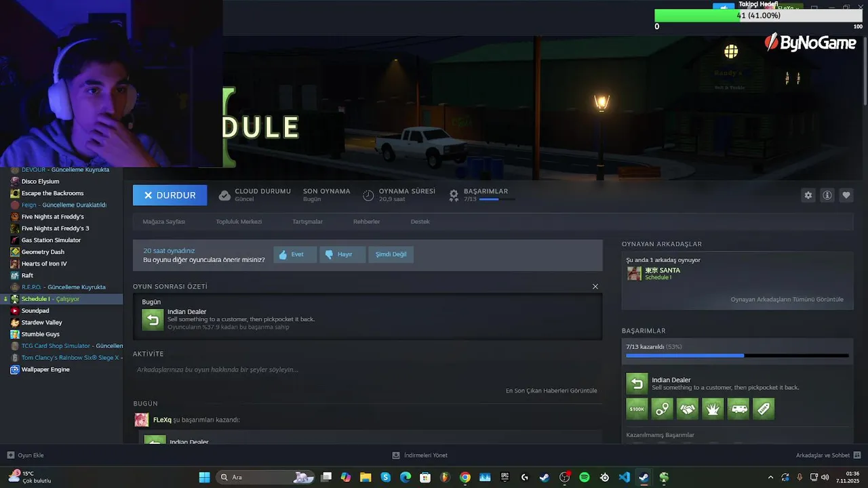Open the game info icon
Image resolution: width=868 pixels, height=488 pixels.
(x=827, y=195)
